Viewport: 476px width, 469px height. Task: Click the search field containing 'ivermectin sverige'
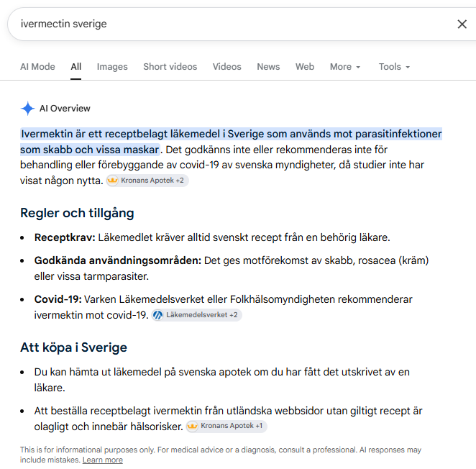pyautogui.click(x=231, y=24)
